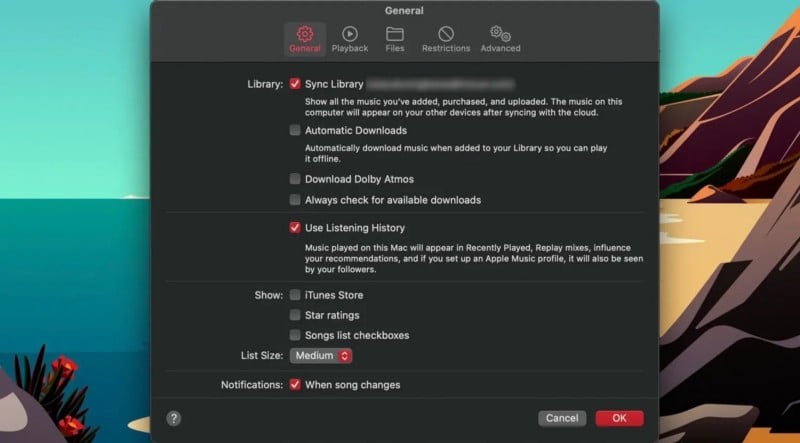
Task: Check Always check for available downloads
Action: (x=295, y=200)
